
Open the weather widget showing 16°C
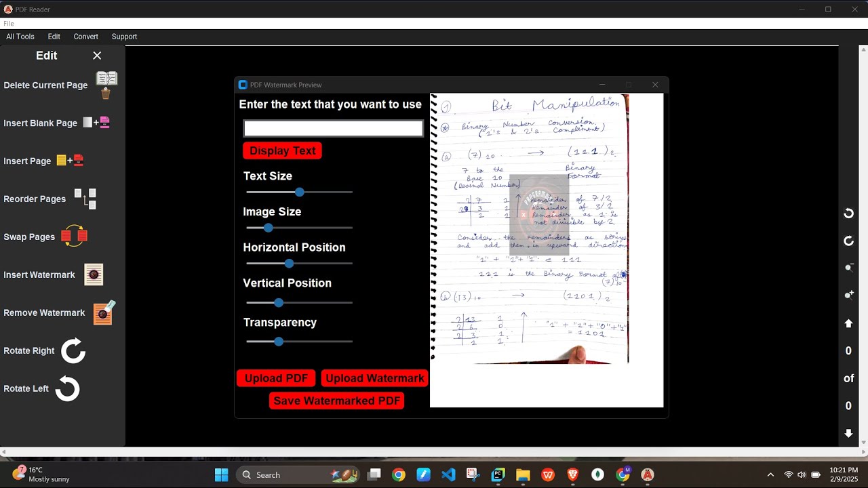(x=41, y=474)
